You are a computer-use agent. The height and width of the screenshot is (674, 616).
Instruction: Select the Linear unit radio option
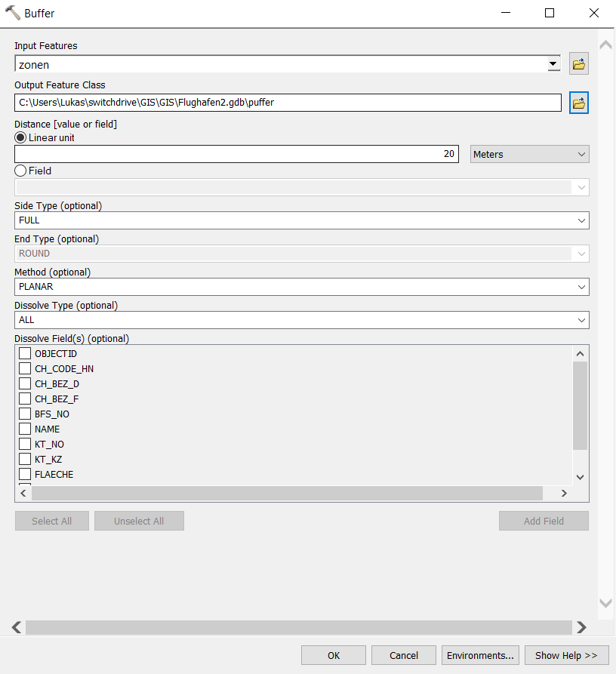[x=20, y=137]
